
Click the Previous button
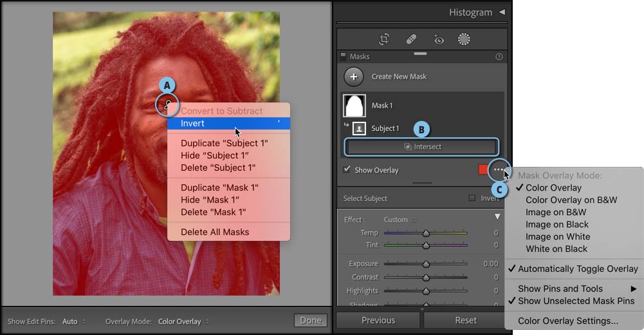(378, 320)
